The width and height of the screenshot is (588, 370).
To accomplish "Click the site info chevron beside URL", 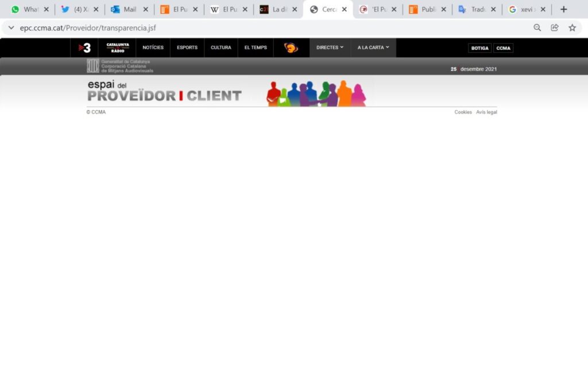I will point(11,28).
